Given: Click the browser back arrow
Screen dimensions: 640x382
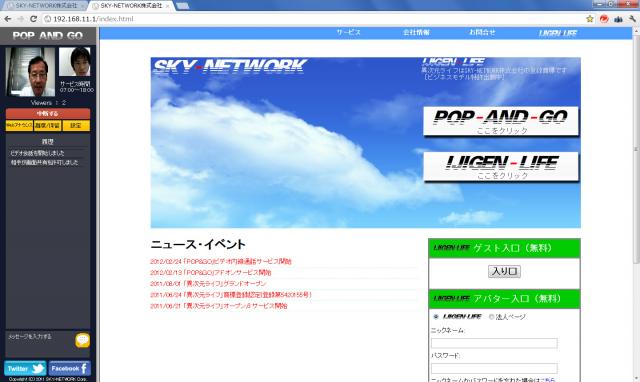Looking at the screenshot, I should [8, 19].
